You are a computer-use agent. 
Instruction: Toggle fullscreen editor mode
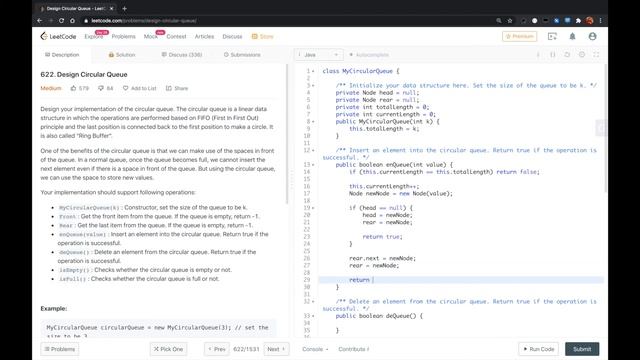click(596, 55)
